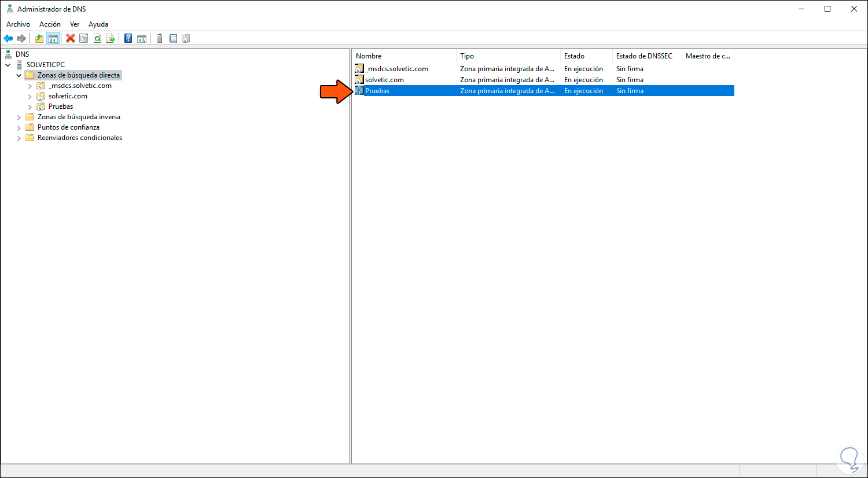Select Puntos de confianza label
The width and height of the screenshot is (868, 478).
coord(68,127)
